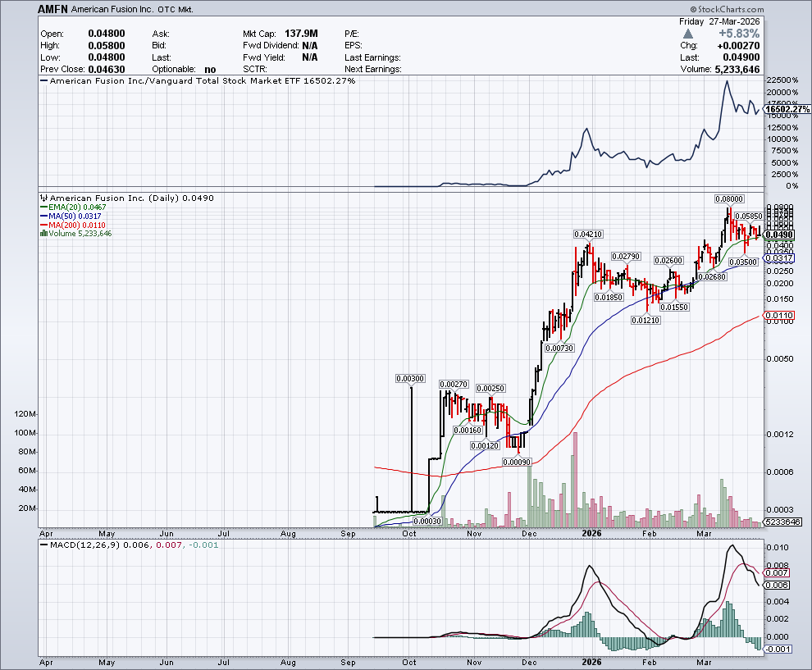
Task: Click the StockCharts.com copyright label
Action: (x=727, y=9)
